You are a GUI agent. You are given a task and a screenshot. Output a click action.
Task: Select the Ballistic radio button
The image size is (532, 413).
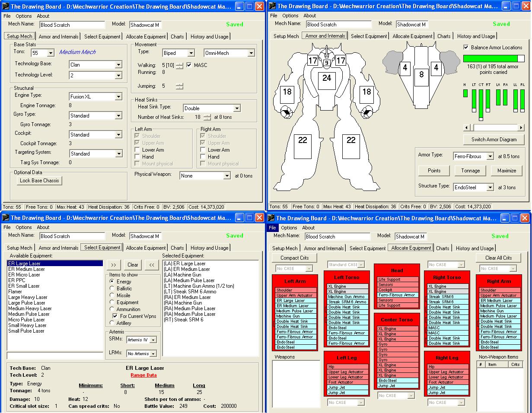112,289
